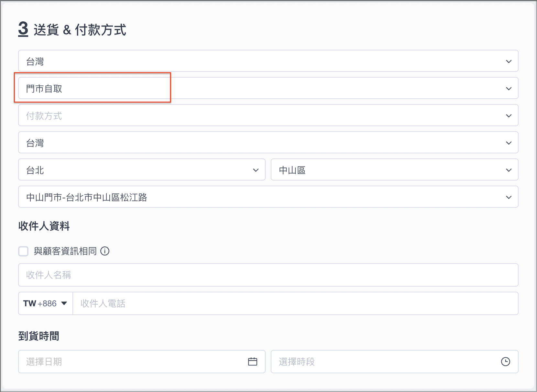This screenshot has height=392, width=537.
Task: Open the second 台灣 region dropdown
Action: tap(268, 142)
